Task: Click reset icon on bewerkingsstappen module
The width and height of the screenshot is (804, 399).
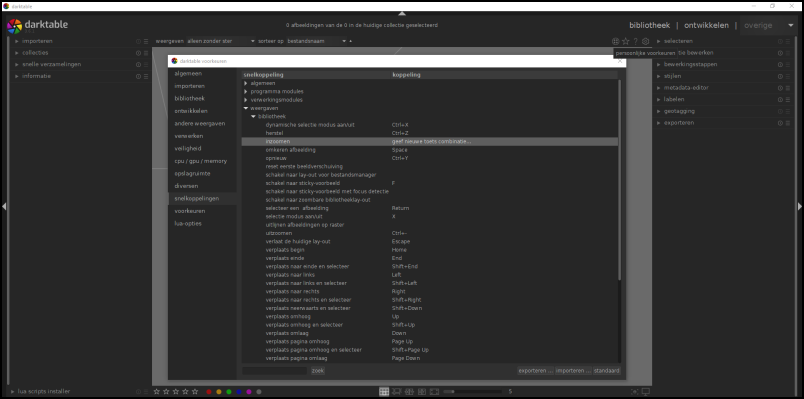Action: coord(780,65)
